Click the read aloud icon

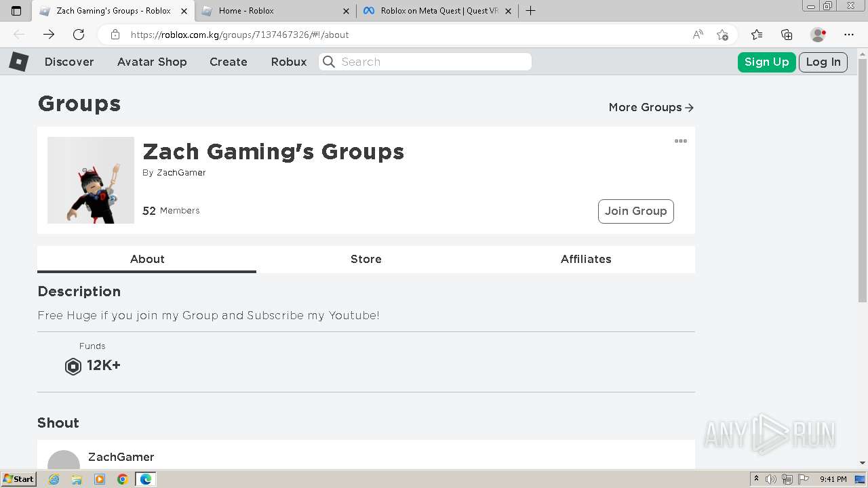pos(698,35)
